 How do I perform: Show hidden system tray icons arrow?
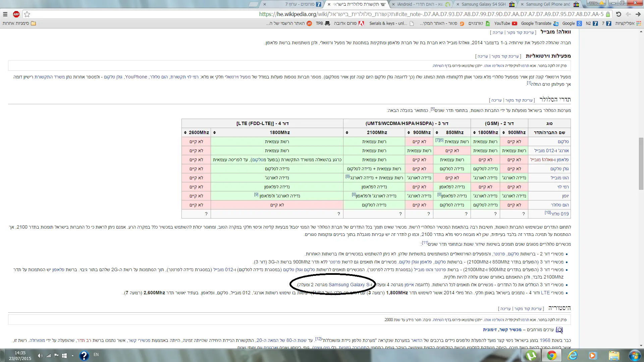72,356
